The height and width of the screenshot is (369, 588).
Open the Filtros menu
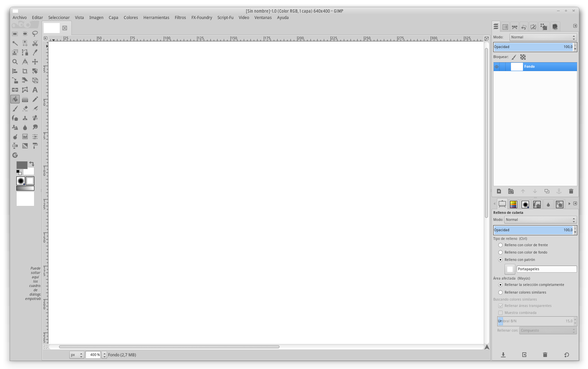[180, 18]
